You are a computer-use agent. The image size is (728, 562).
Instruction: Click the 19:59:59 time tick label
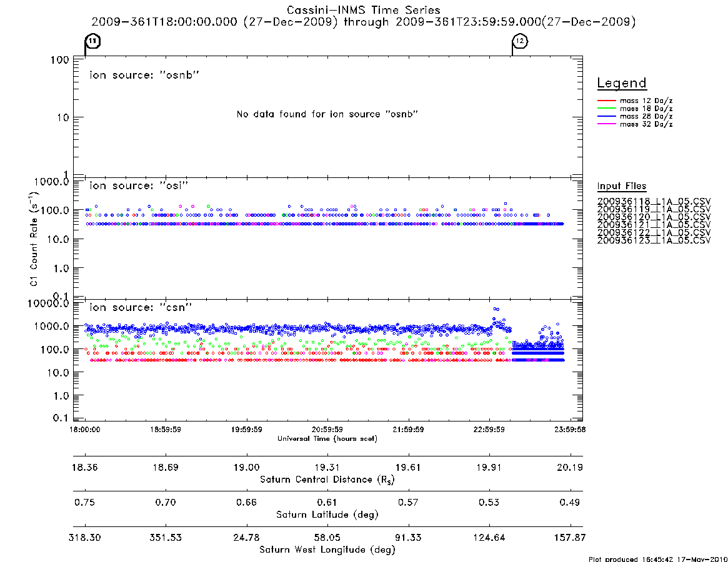coord(247,430)
